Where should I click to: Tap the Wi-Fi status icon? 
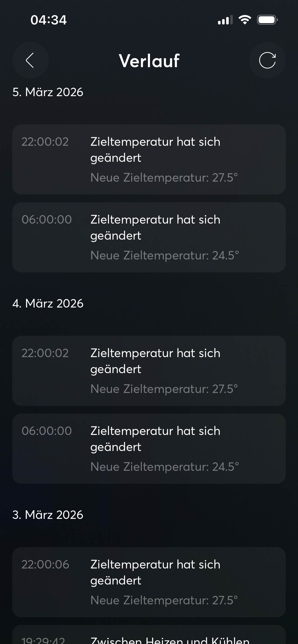245,20
